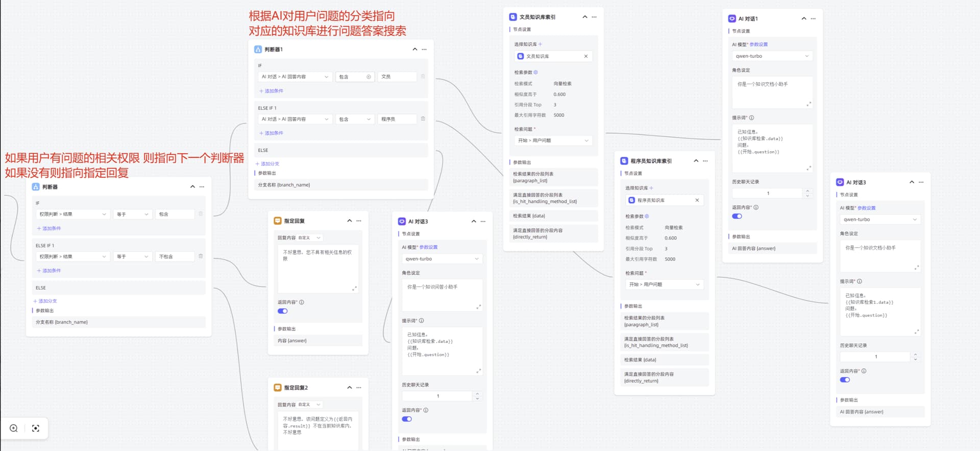Expand the prompt textarea in AI 对话1 node
Screen dimensions: 980x451
[809, 168]
